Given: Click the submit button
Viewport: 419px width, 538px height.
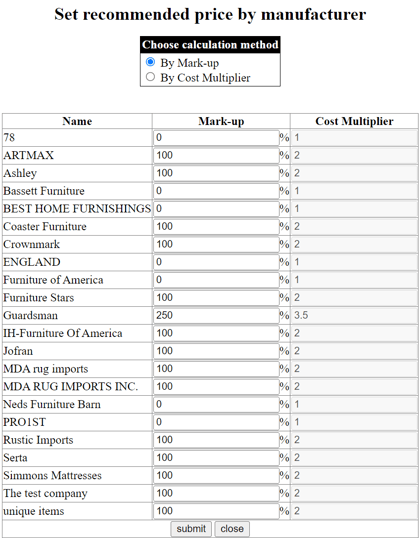Looking at the screenshot, I should click(x=191, y=529).
